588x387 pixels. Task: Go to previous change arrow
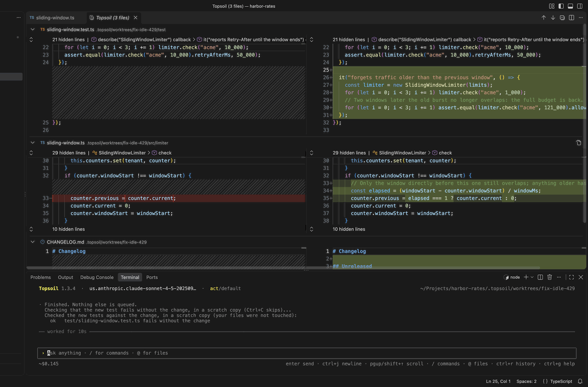point(543,18)
